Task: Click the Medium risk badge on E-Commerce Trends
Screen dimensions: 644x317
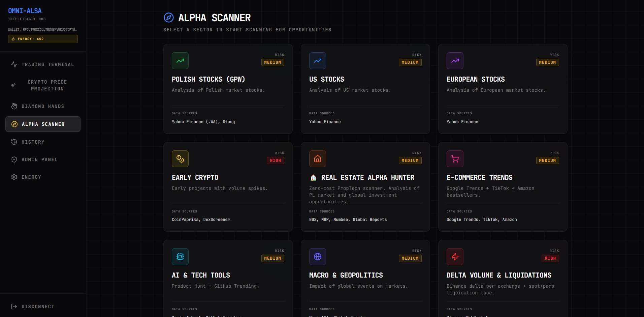Action: tap(548, 161)
